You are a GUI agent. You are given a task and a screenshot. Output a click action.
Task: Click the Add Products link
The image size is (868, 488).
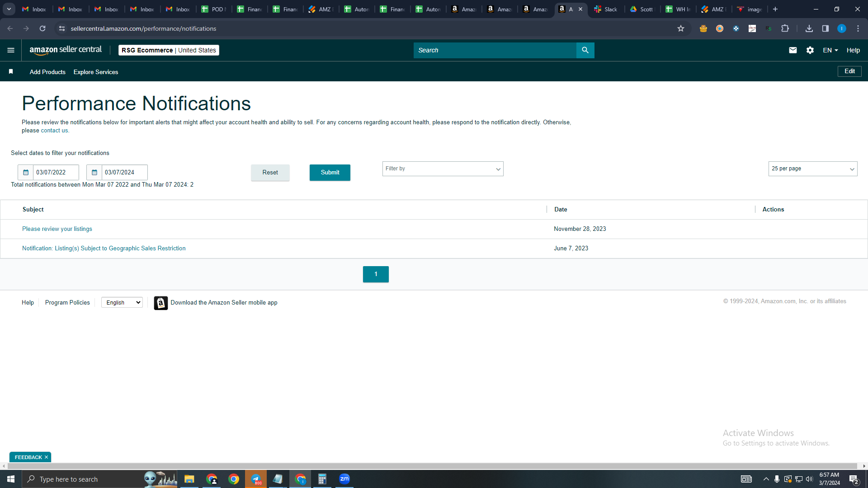47,72
